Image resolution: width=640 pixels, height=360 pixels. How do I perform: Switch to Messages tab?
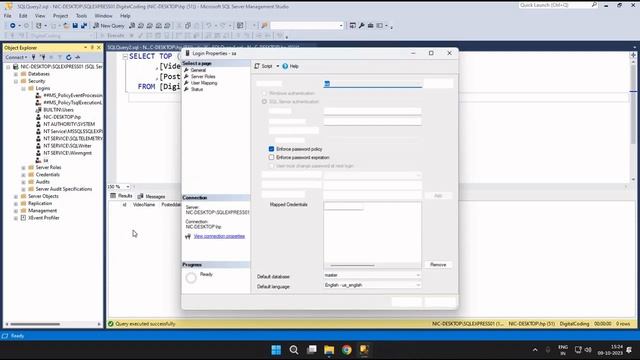tap(151, 196)
